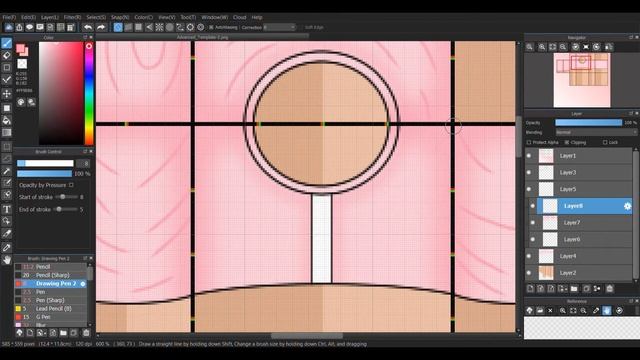The width and height of the screenshot is (640, 360).
Task: Open the color palette icon below swatches
Action: [x=21, y=102]
